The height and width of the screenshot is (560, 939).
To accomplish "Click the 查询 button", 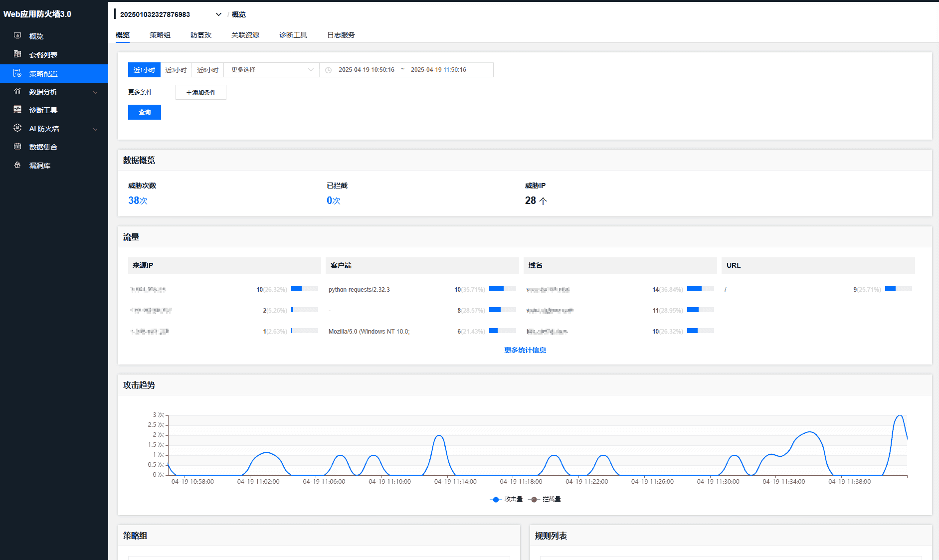I will (x=144, y=112).
